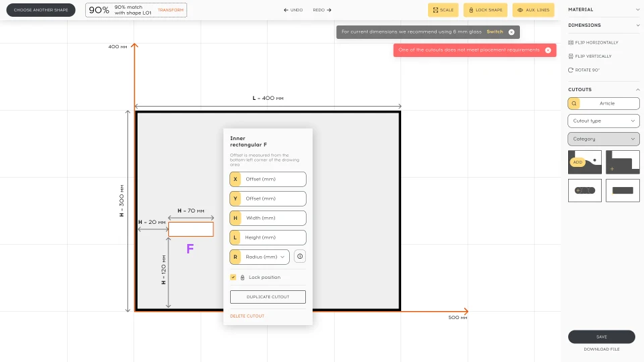Click Flip Horizontally

[x=593, y=43]
